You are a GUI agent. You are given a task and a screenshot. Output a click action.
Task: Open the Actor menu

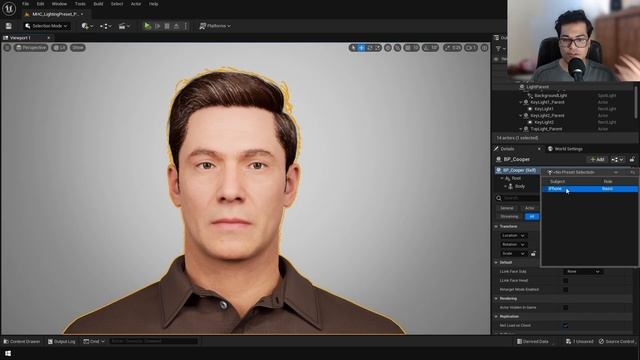click(x=136, y=4)
